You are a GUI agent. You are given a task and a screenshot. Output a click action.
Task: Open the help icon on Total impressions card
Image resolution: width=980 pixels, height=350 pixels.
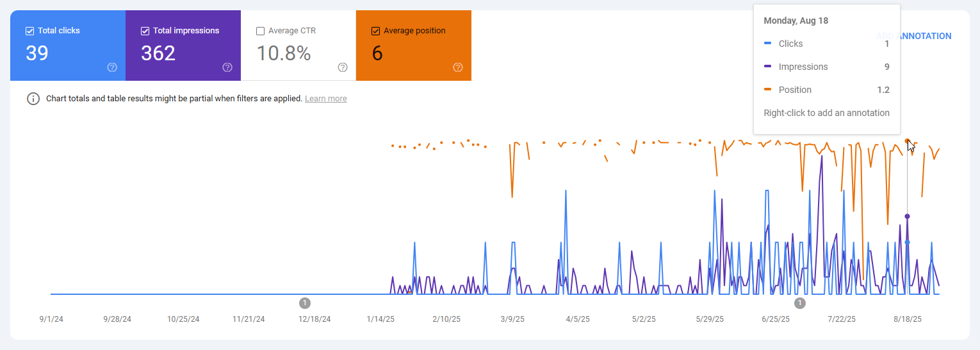point(227,67)
